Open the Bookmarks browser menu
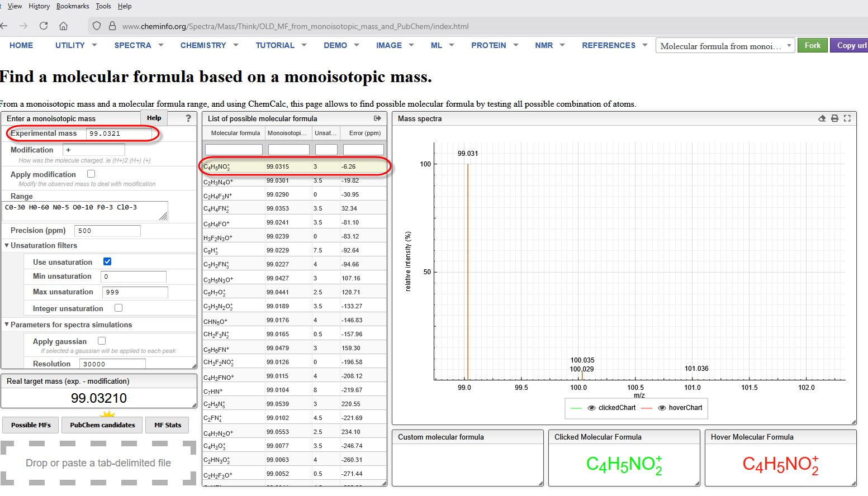 point(73,6)
